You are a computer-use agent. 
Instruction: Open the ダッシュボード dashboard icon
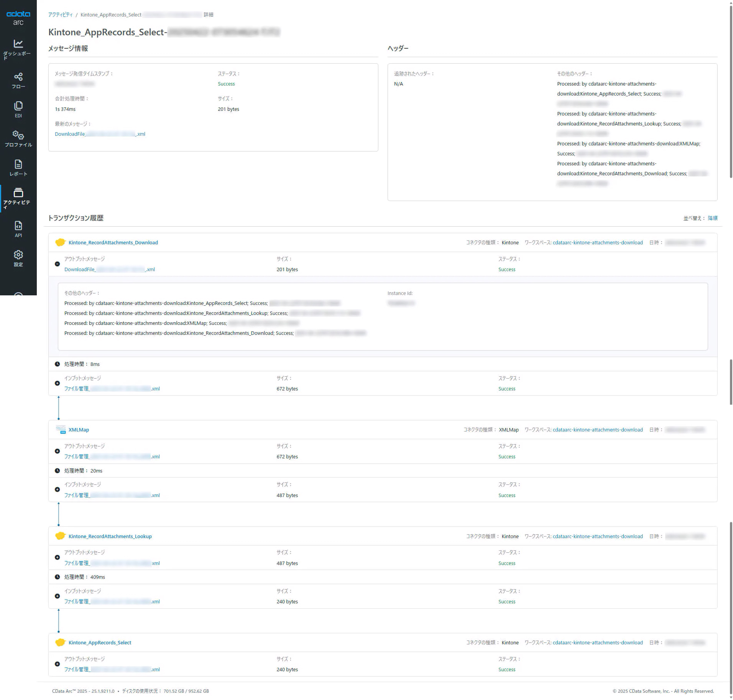pyautogui.click(x=18, y=44)
